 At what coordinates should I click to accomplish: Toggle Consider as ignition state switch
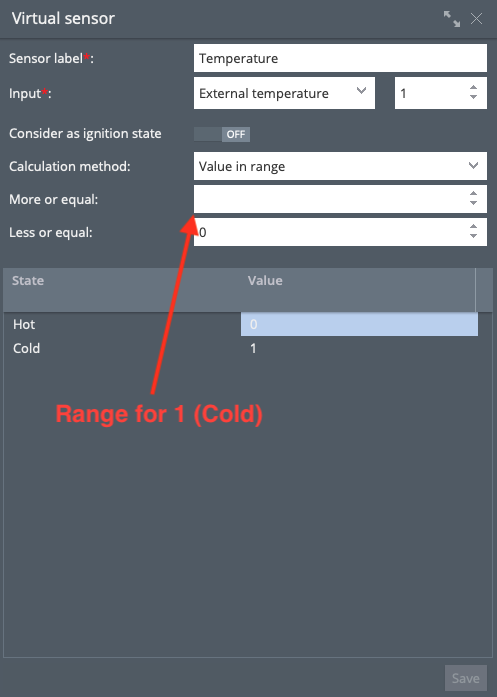222,134
